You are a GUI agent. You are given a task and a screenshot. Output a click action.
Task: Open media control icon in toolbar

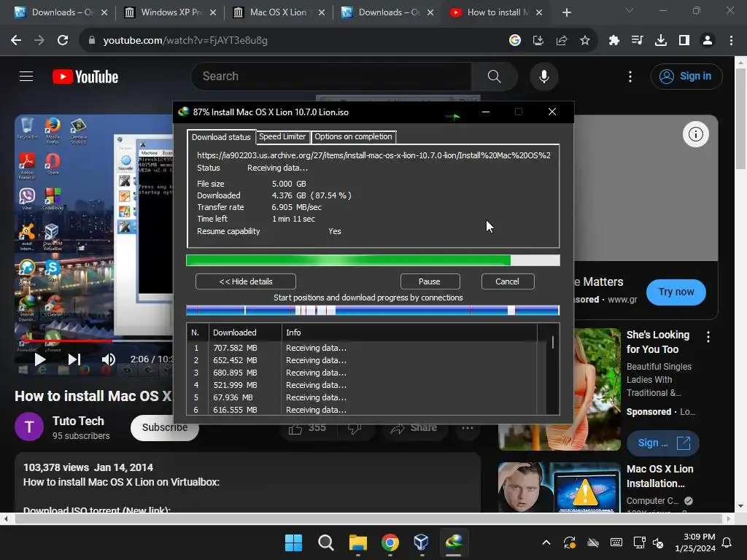pyautogui.click(x=637, y=41)
